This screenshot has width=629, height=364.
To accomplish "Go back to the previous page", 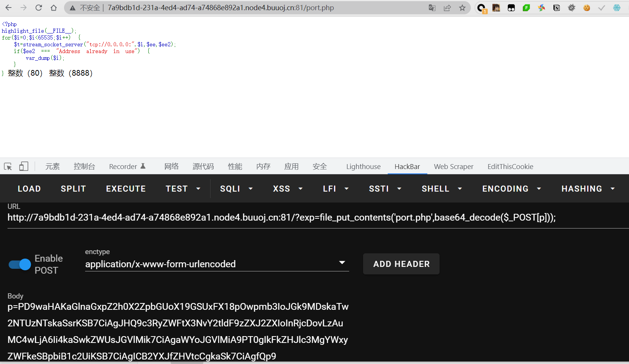I will tap(8, 8).
